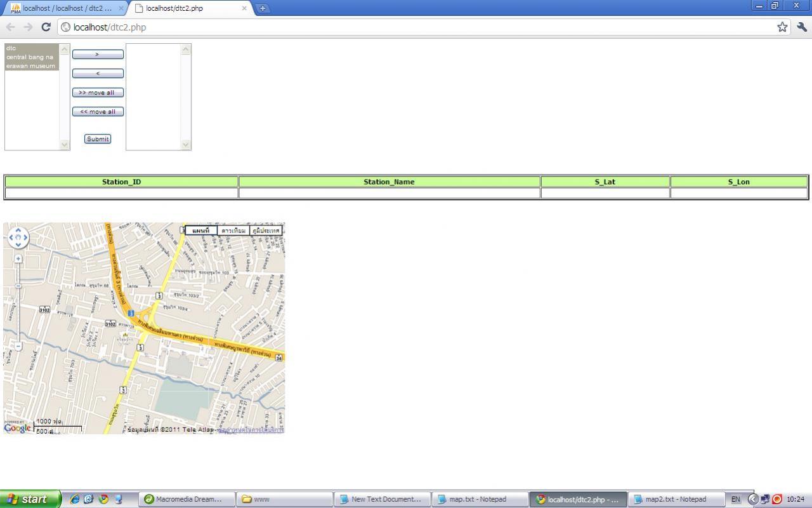Image resolution: width=812 pixels, height=508 pixels.
Task: Click the '<< move all' button
Action: 98,112
